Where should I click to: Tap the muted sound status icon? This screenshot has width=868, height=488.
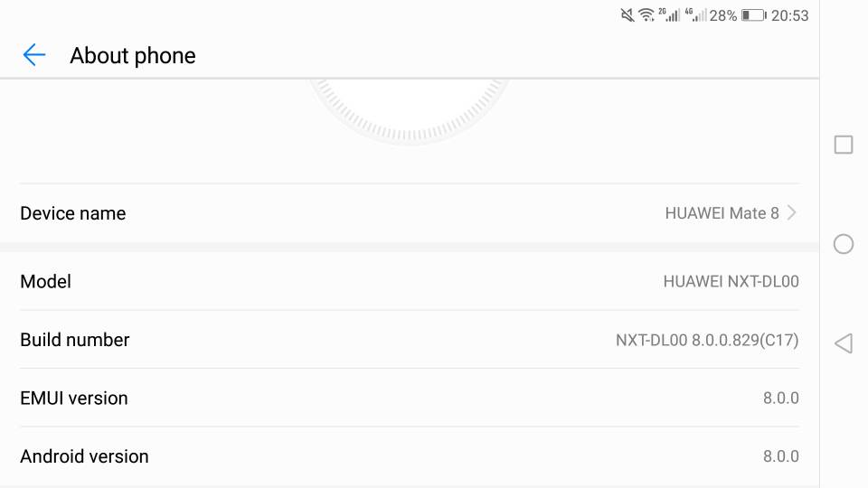(x=627, y=15)
